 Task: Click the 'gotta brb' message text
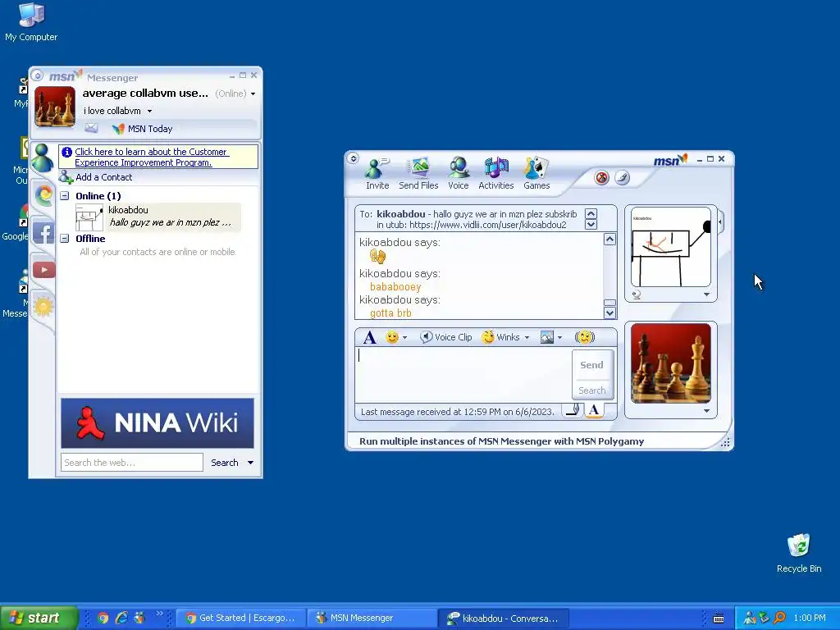[390, 313]
